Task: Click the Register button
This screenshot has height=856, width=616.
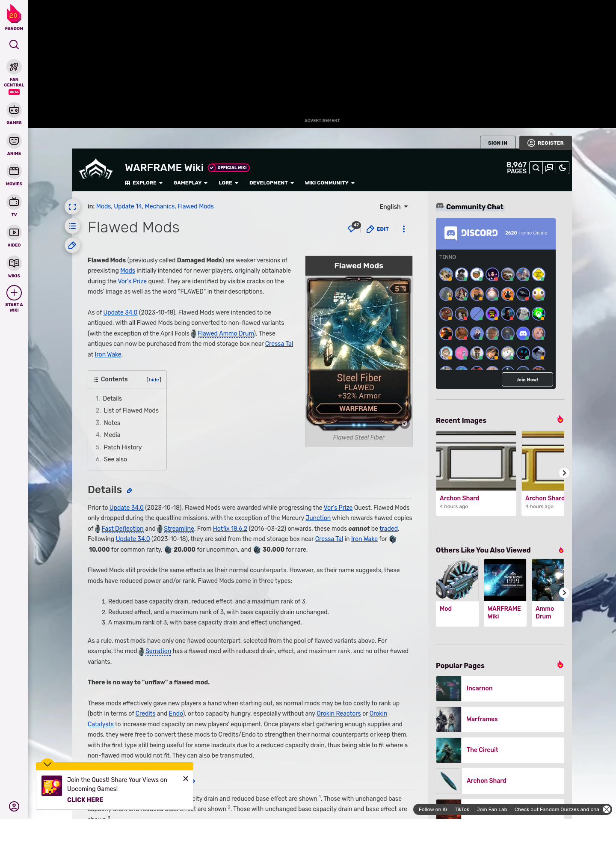Action: click(545, 143)
